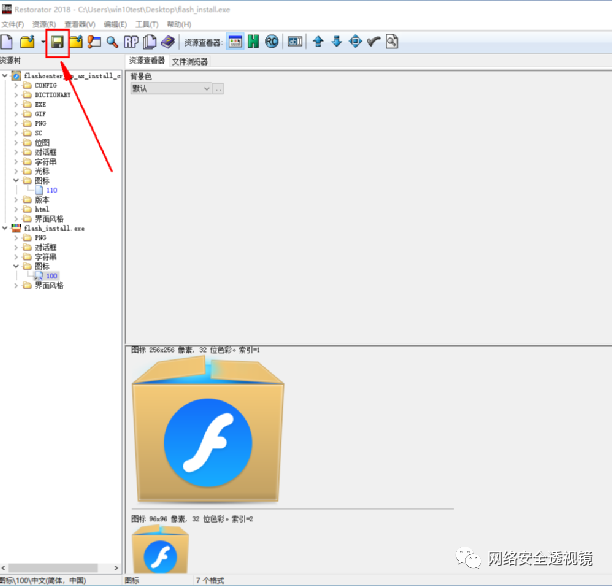Click the ab text-edit mode icon

click(295, 42)
